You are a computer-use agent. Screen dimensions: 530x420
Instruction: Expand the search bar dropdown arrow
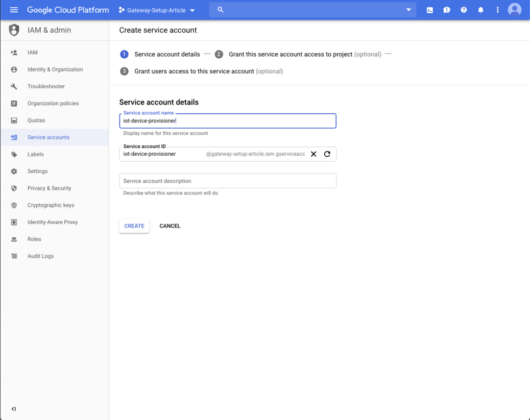408,10
